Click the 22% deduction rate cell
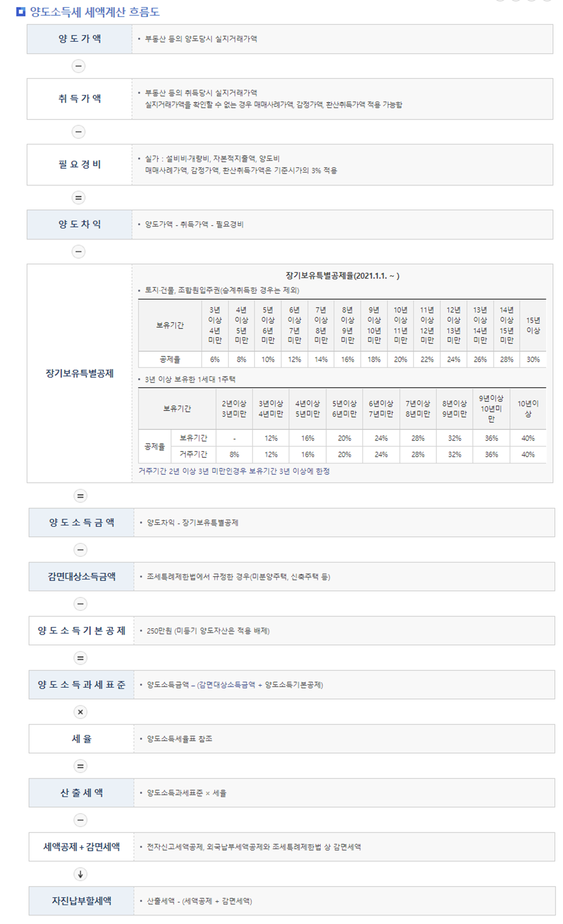Viewport: 563px width, 924px height. pyautogui.click(x=427, y=359)
